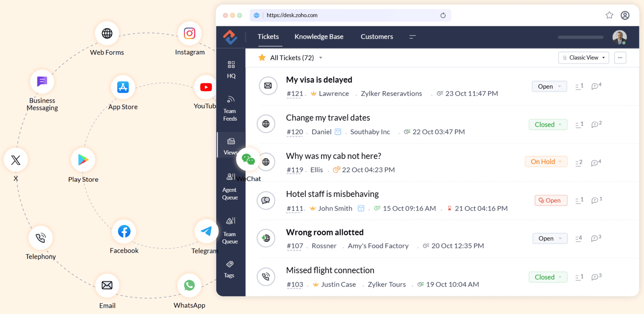This screenshot has height=314, width=644.
Task: Open the Classic View dropdown
Action: [x=584, y=58]
